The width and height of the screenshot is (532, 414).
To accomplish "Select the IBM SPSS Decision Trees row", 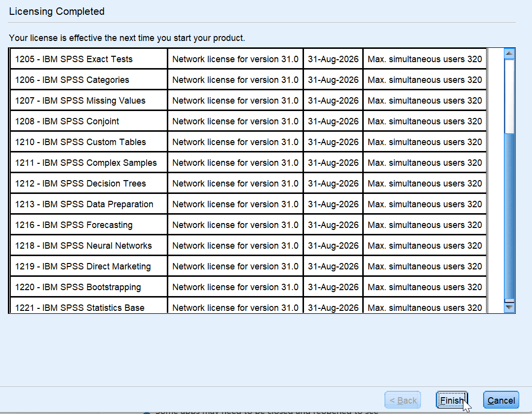I will point(88,183).
